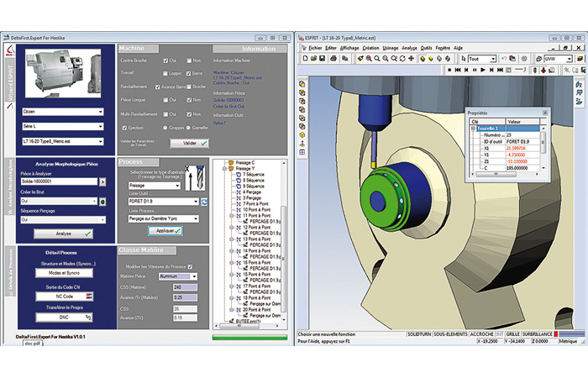Open the Liste Outil FORET D1.9 dropdown
Image resolution: width=588 pixels, height=378 pixels.
point(163,202)
